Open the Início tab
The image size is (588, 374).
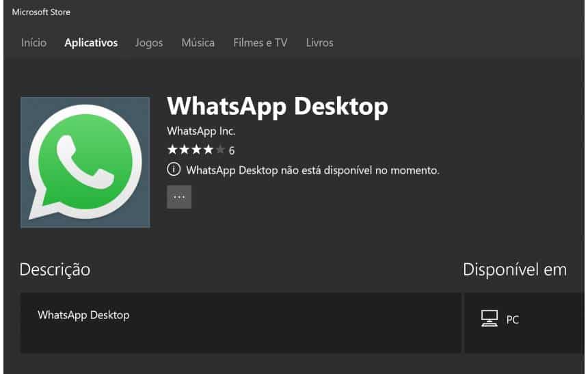tap(34, 43)
